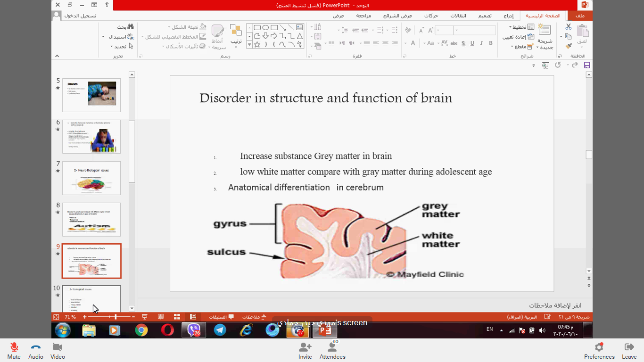
Task: Click Reset (إعادة تعيين) slide button
Action: [519, 37]
